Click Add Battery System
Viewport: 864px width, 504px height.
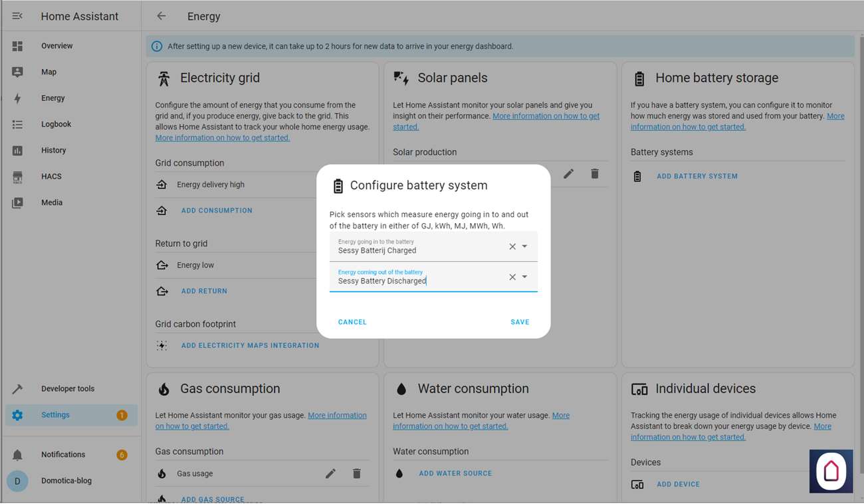[x=697, y=177]
